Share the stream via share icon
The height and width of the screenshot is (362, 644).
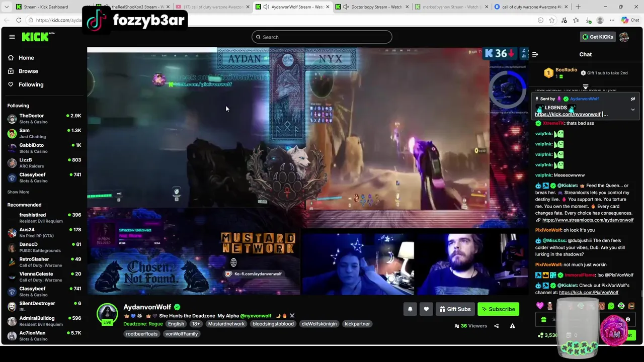pos(496,326)
